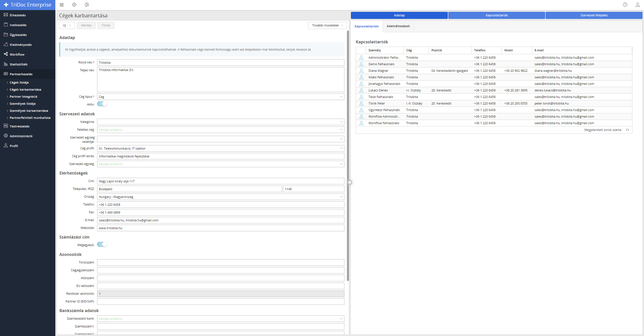Click the Mentés button
This screenshot has width=644, height=336.
point(86,25)
